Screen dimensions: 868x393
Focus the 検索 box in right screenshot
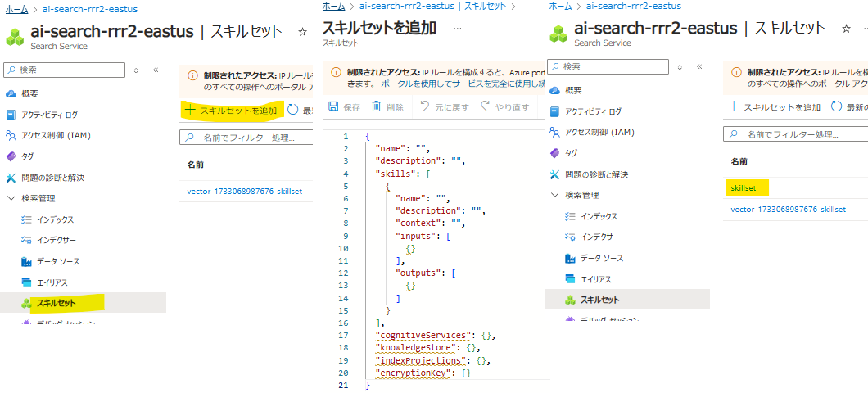[x=608, y=66]
